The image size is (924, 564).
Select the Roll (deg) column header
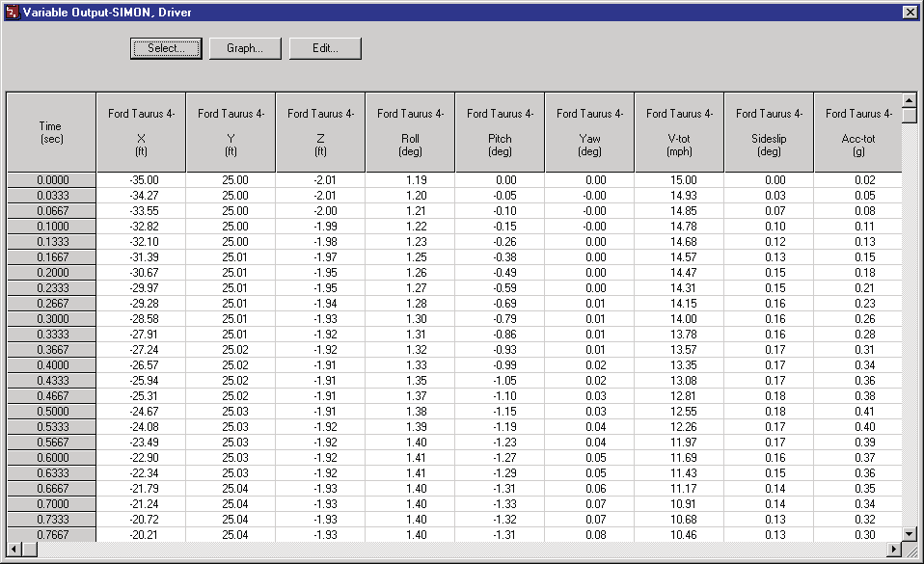[410, 133]
